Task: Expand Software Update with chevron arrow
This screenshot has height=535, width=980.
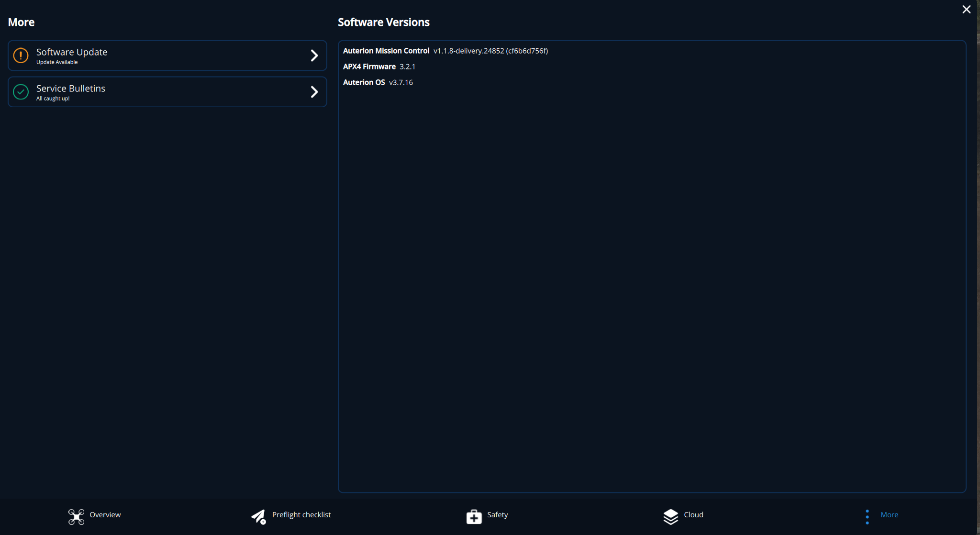Action: point(314,56)
